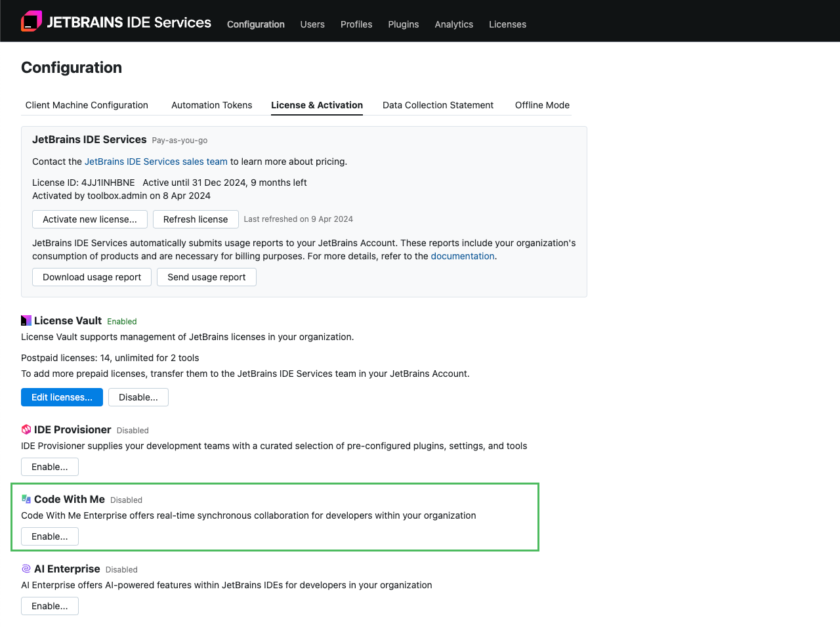The image size is (840, 627).
Task: Click Activated by toolbox.admin text
Action: [x=89, y=196]
